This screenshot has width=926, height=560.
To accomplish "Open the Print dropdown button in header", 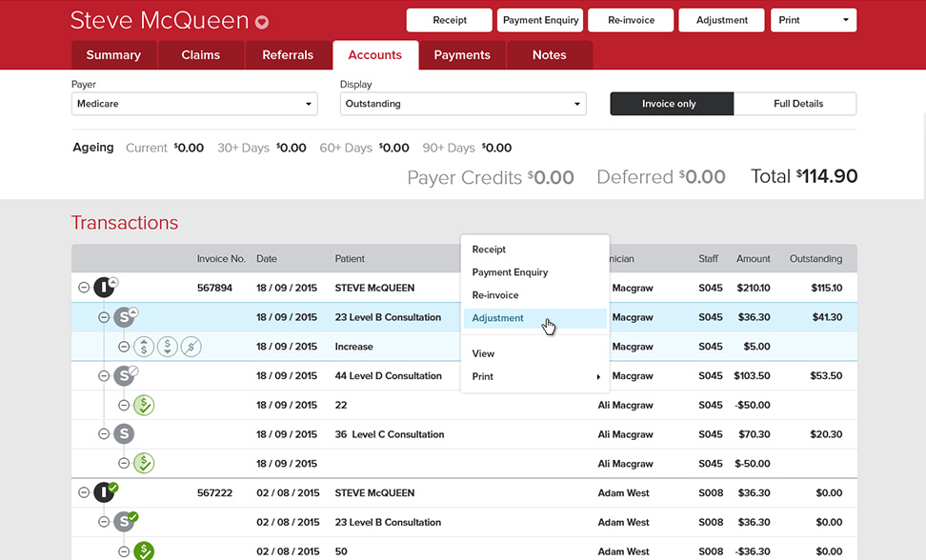I will (812, 20).
